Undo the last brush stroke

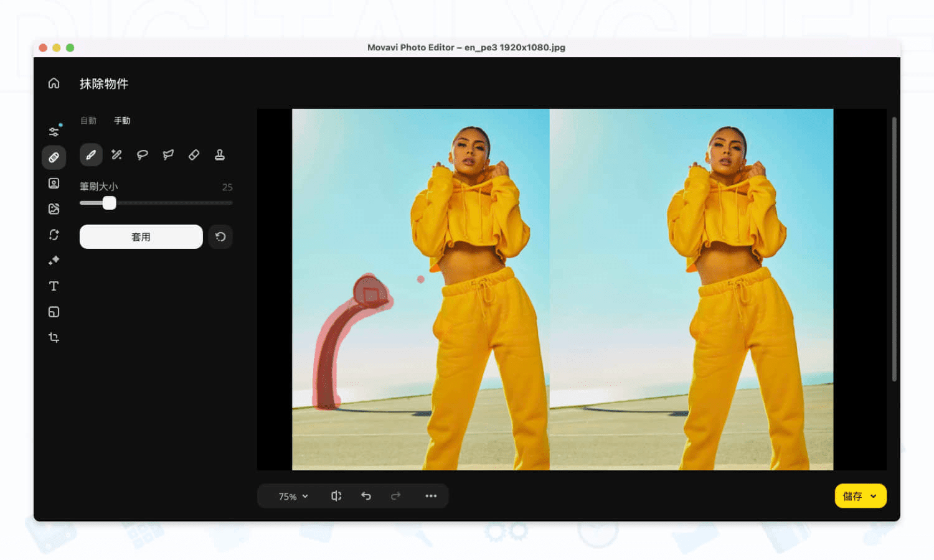pos(366,496)
